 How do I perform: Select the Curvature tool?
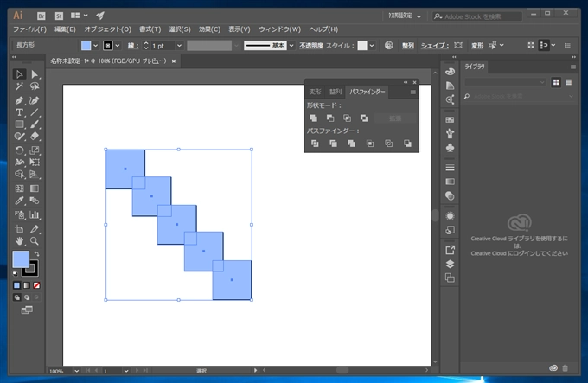35,100
